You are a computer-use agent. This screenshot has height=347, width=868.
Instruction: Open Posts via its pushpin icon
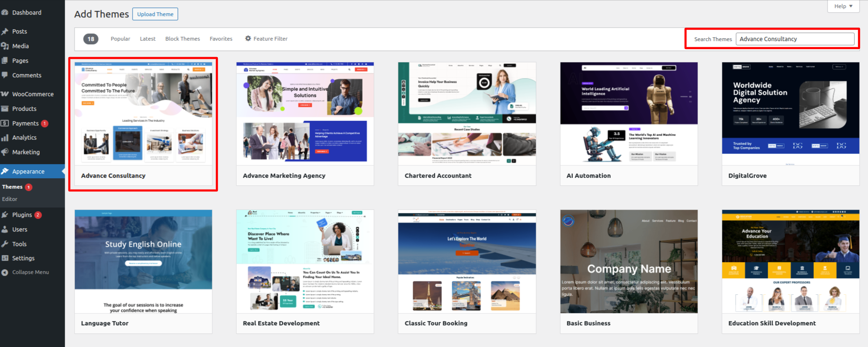tap(5, 32)
